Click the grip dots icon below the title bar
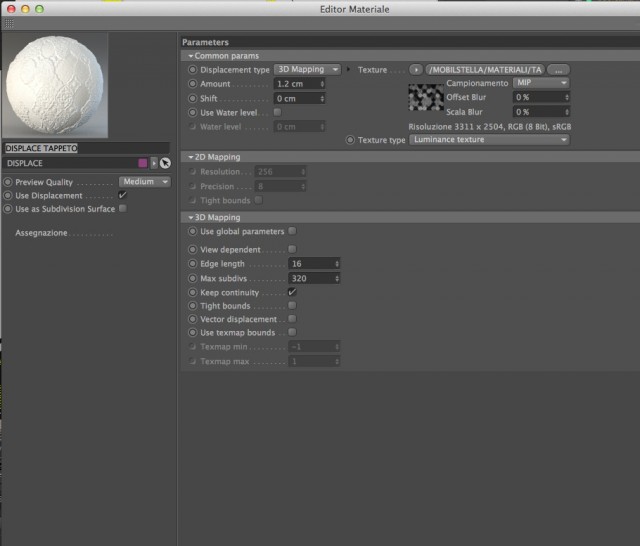Viewport: 640px width, 546px height. [9, 24]
